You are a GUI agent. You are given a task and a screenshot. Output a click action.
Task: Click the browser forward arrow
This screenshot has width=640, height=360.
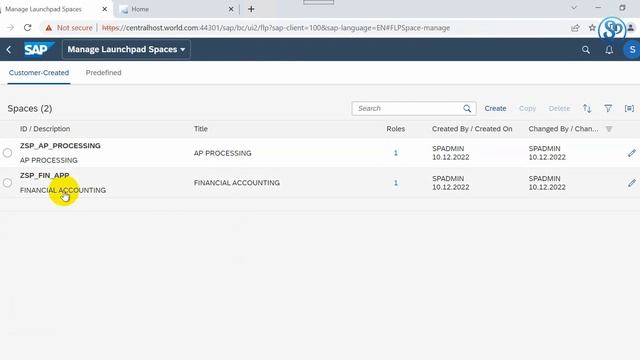pos(11,28)
